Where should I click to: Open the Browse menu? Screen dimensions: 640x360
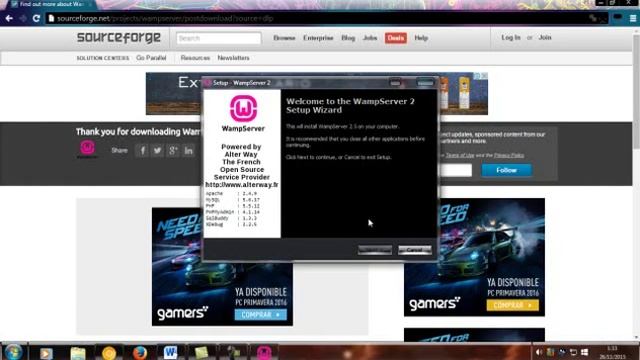(x=284, y=38)
